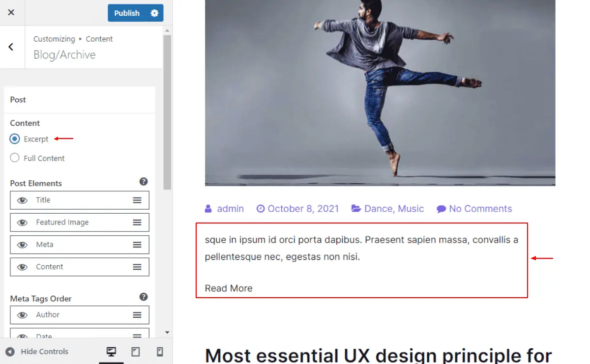Click the clock icon beside post date
This screenshot has height=364, width=590.
(x=261, y=209)
